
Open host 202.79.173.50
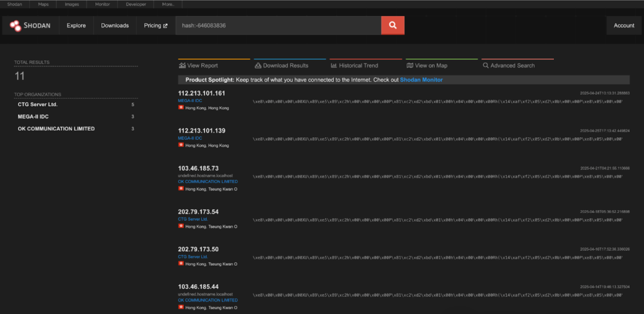[x=199, y=249]
